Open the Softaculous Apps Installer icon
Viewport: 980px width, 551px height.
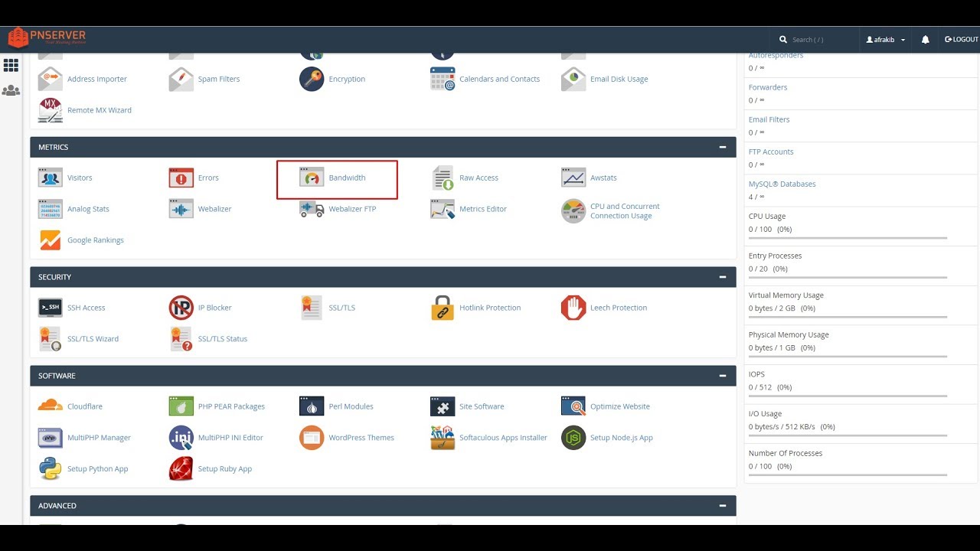pyautogui.click(x=443, y=438)
